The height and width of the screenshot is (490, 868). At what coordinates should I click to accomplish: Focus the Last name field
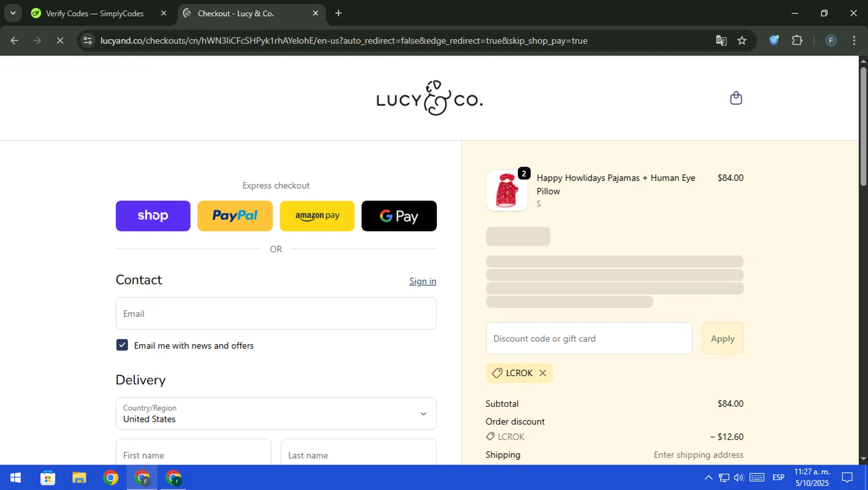[x=359, y=452]
